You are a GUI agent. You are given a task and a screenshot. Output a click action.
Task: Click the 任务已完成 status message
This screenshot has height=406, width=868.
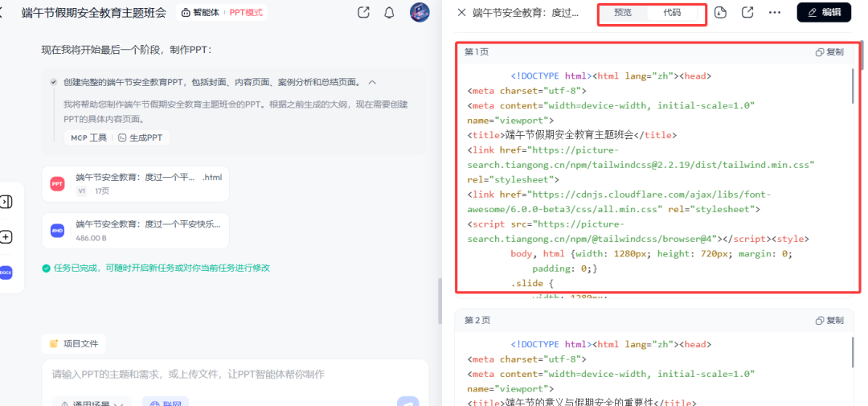162,268
